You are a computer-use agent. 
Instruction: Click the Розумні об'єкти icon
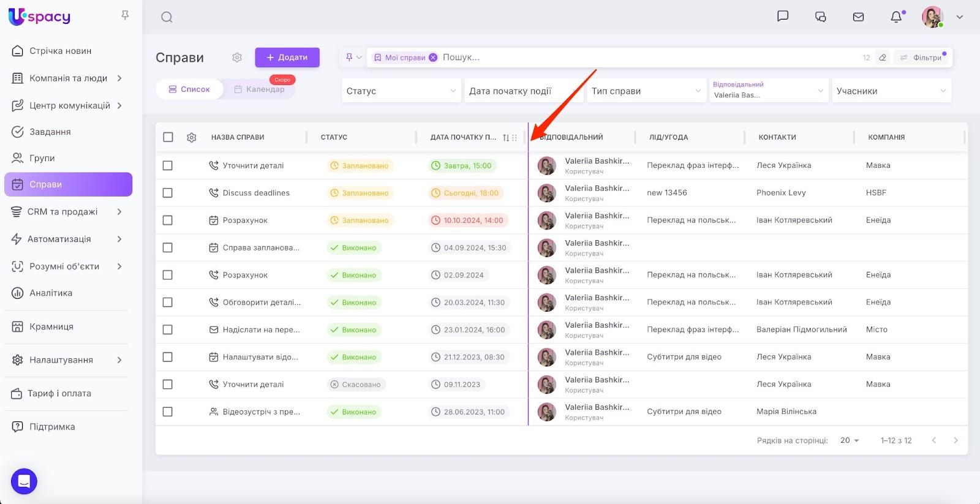coord(18,266)
